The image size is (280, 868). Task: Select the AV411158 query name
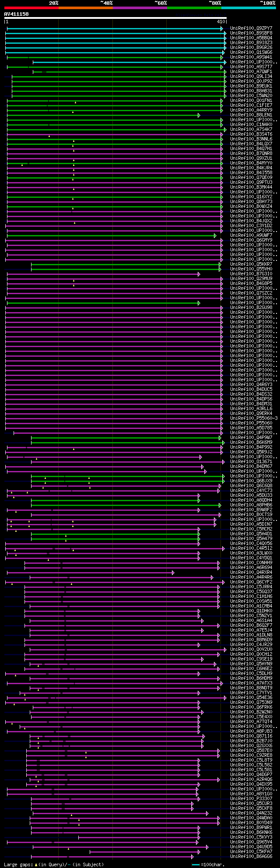(17, 14)
